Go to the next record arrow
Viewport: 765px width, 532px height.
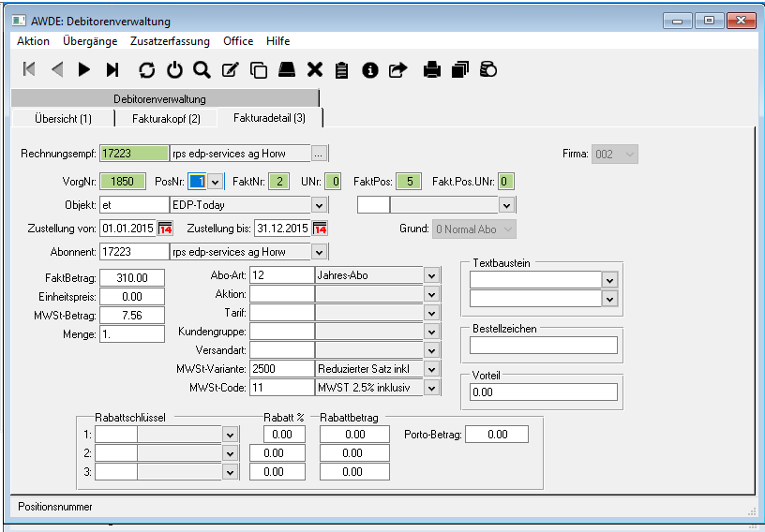point(84,69)
